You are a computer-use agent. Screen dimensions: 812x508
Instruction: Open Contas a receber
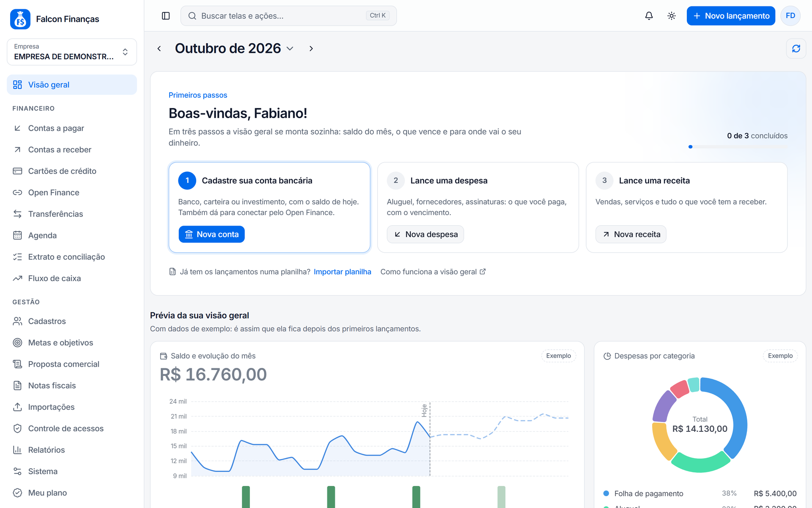pos(72,149)
